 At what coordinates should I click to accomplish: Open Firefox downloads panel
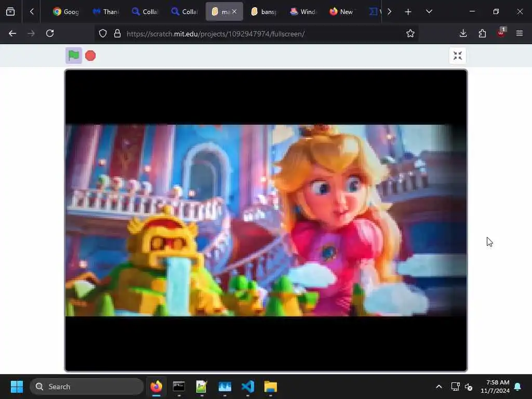pyautogui.click(x=463, y=33)
